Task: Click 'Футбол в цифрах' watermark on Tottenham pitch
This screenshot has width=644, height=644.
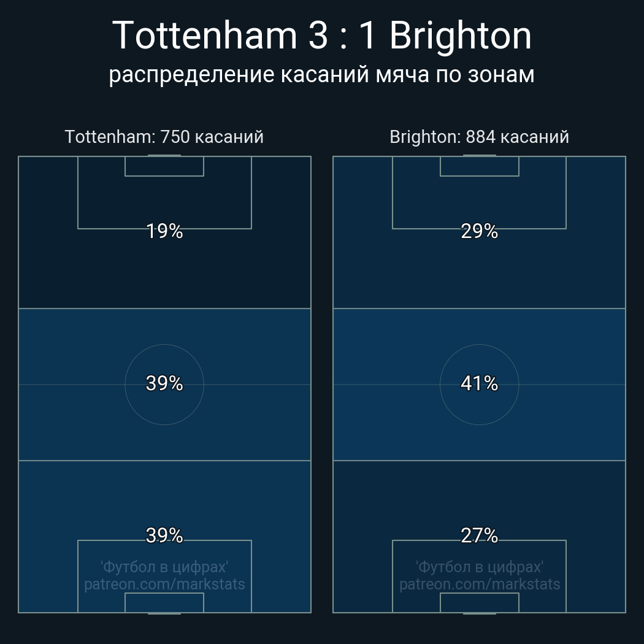Action: coord(164,567)
